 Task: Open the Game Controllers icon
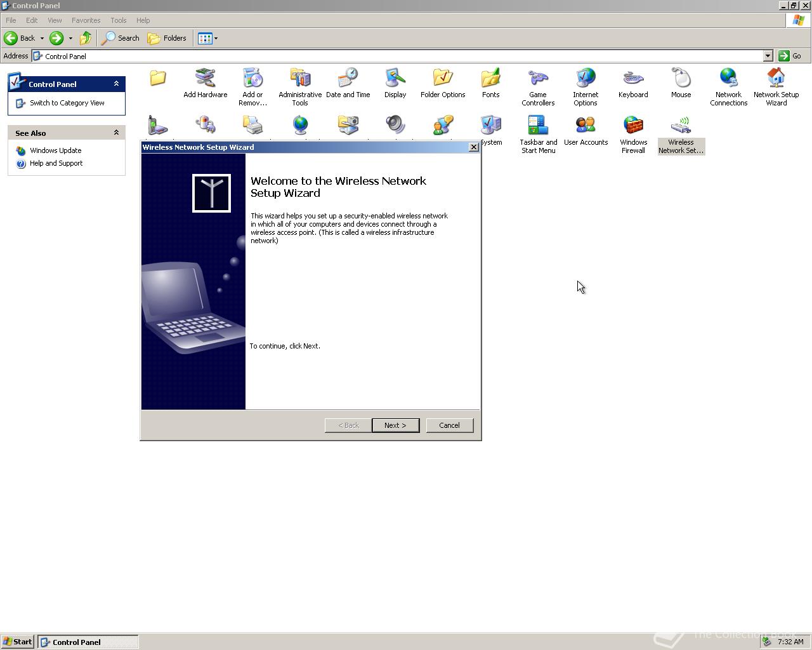(x=538, y=87)
